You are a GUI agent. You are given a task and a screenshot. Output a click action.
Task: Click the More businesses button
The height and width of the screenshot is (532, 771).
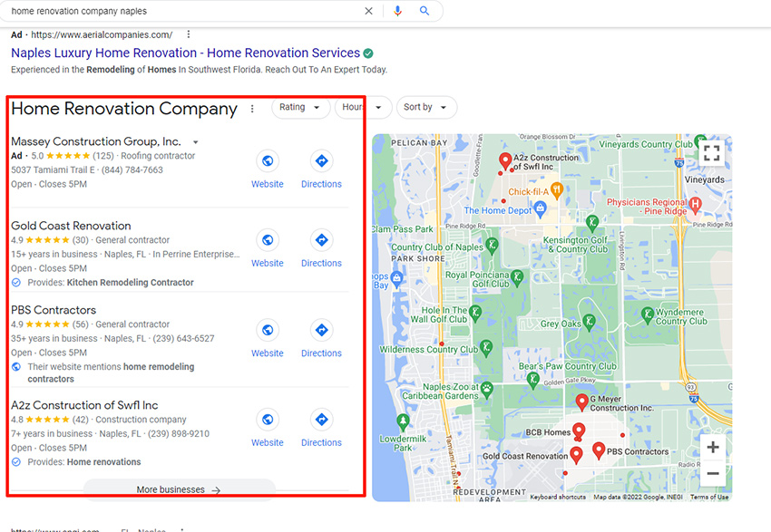(x=179, y=489)
